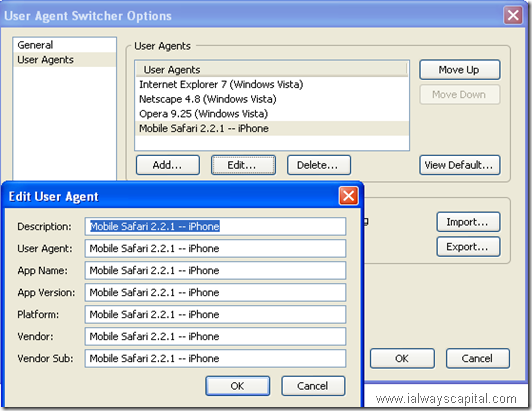Select Netscape 4.8 (Windows Vista) entry
This screenshot has height=411, width=532.
point(272,99)
